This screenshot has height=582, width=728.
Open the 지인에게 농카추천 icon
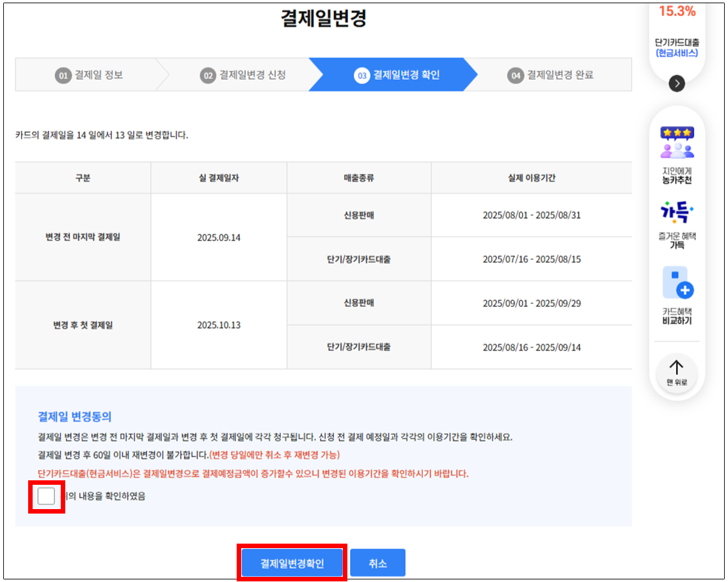coord(677,143)
